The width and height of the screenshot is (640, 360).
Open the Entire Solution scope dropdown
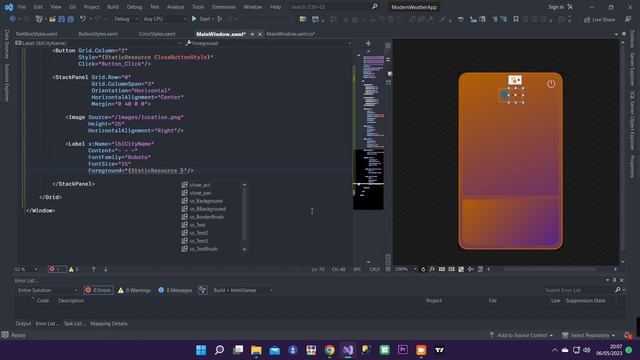coord(47,290)
